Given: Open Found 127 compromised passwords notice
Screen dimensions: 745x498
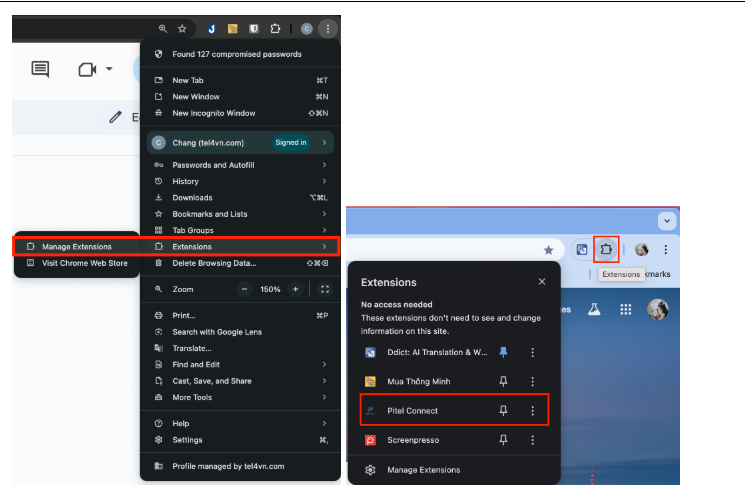Looking at the screenshot, I should tap(240, 54).
